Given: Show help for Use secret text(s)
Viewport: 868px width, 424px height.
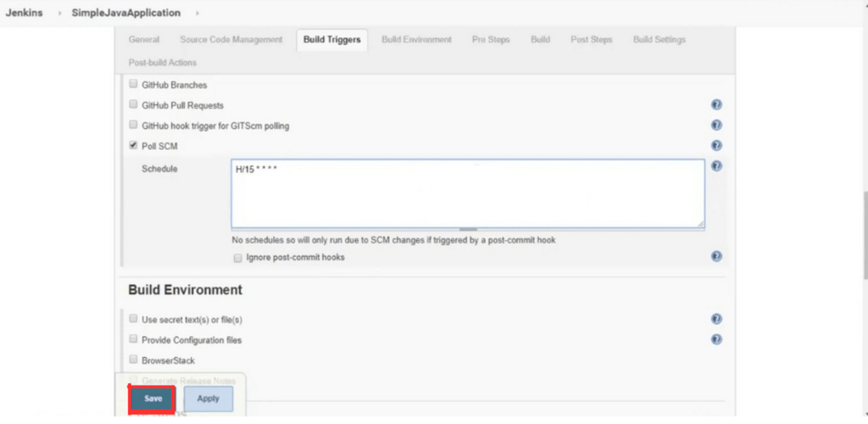Looking at the screenshot, I should [716, 319].
